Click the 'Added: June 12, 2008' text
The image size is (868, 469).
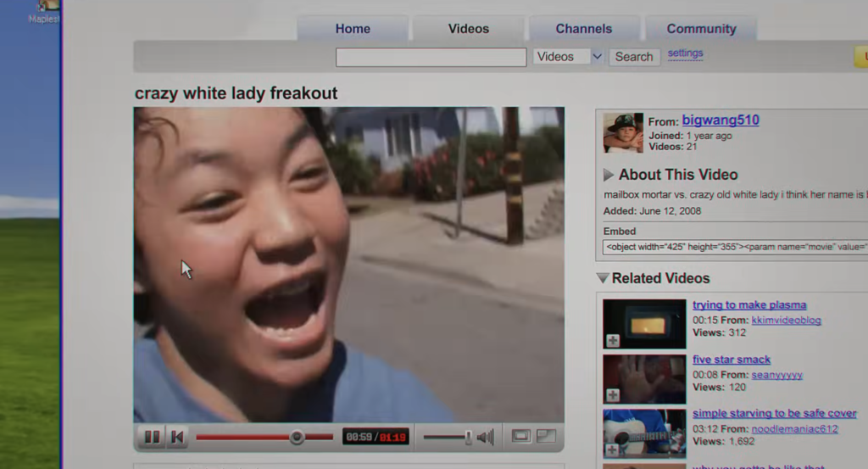[652, 211]
